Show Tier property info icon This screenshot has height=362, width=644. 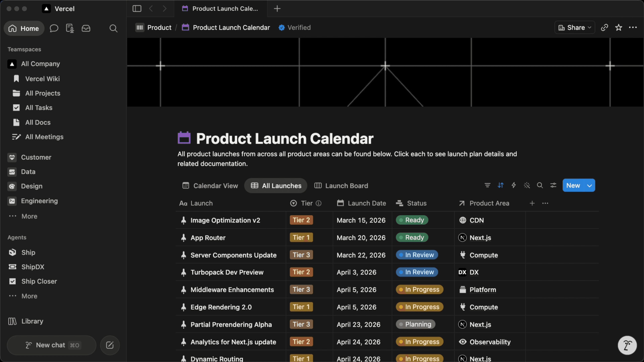(318, 203)
